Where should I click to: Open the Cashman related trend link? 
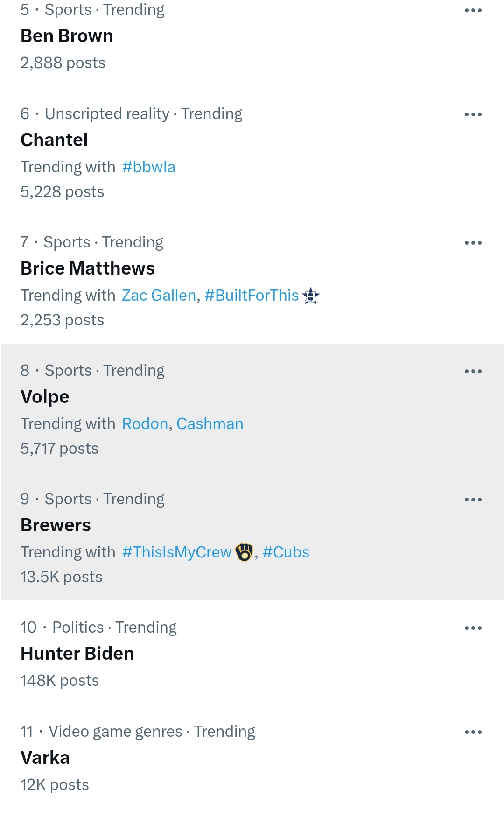click(x=210, y=424)
